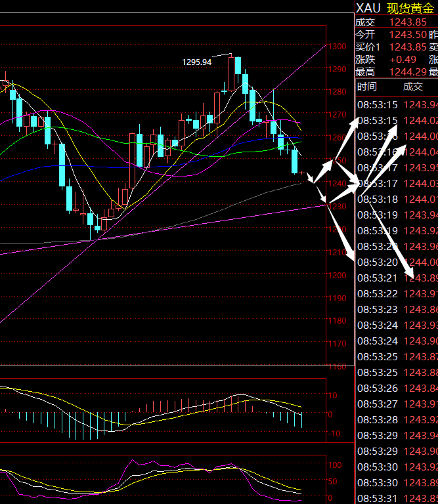438x504 pixels.
Task: Click the 1190 price axis label
Action: [x=337, y=299]
